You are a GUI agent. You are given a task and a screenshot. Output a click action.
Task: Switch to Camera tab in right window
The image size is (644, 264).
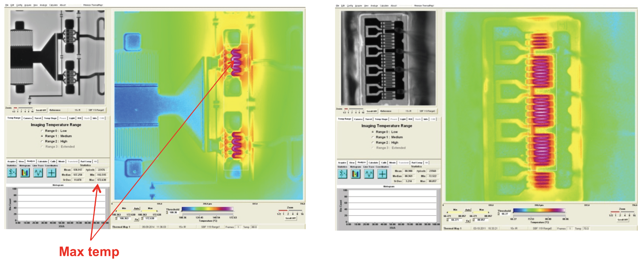pos(358,119)
